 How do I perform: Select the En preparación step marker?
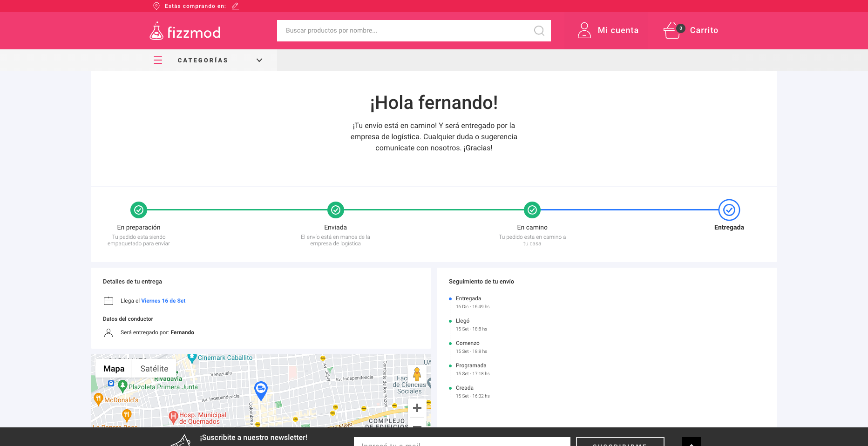(x=139, y=210)
